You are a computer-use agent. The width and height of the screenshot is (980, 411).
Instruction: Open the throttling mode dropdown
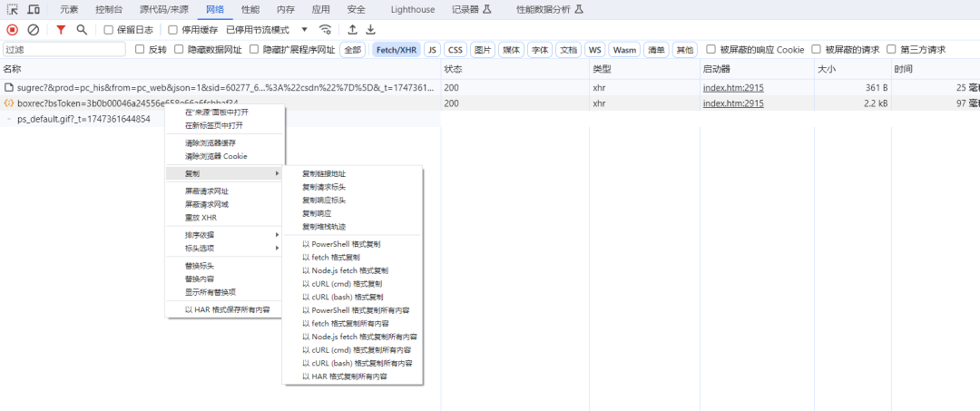tap(304, 30)
